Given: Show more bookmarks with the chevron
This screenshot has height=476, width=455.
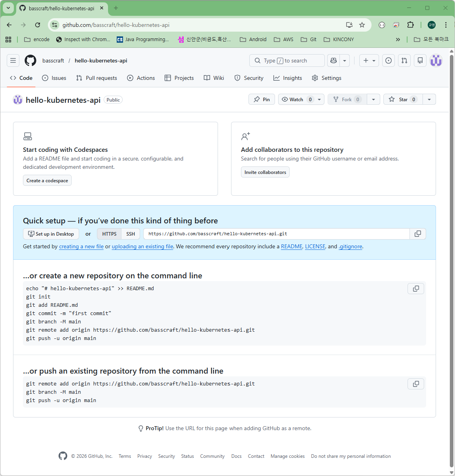Looking at the screenshot, I should click(398, 39).
